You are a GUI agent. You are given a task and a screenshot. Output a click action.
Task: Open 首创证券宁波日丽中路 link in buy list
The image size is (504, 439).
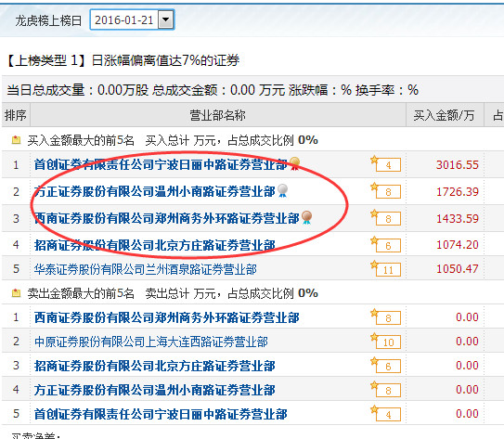(161, 164)
